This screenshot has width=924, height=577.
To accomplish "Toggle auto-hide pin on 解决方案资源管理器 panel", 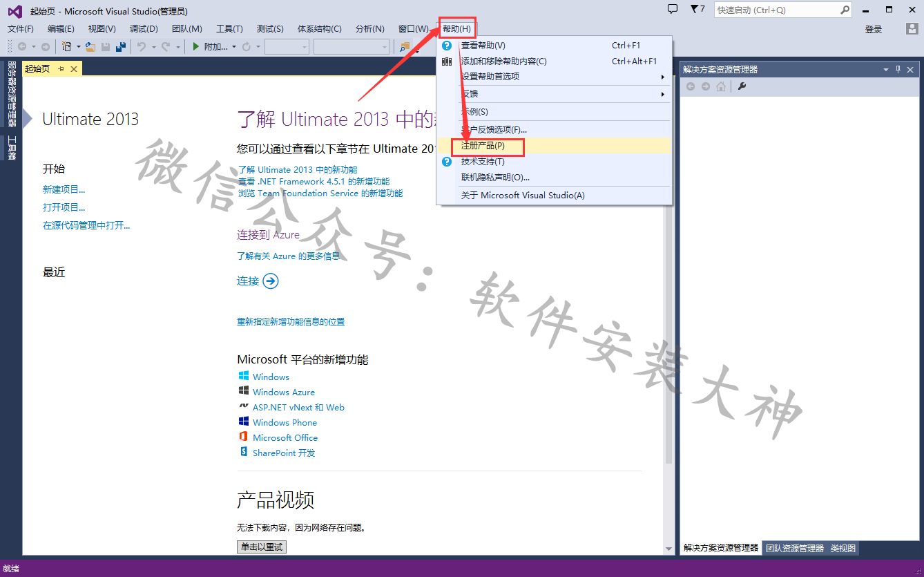I will coord(898,70).
